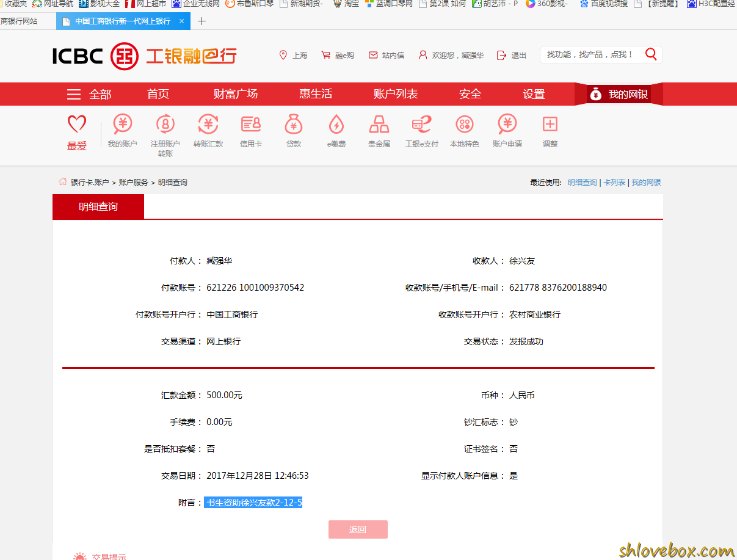Click 银行卡.账户 breadcrumb link
737x560 pixels.
click(90, 182)
